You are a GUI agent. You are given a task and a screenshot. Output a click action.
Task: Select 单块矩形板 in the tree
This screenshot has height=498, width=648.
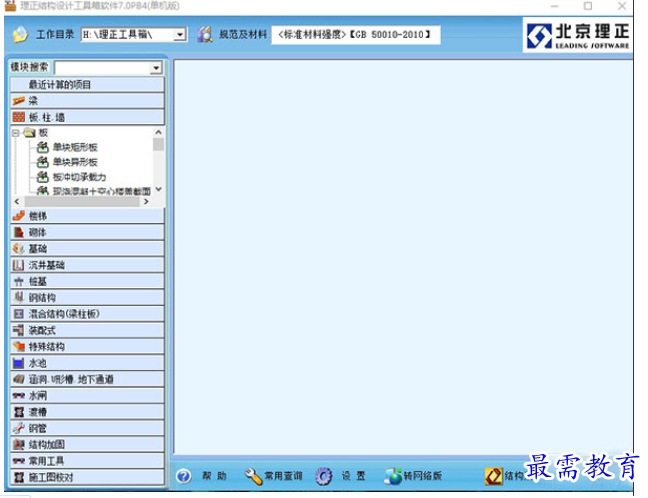75,147
